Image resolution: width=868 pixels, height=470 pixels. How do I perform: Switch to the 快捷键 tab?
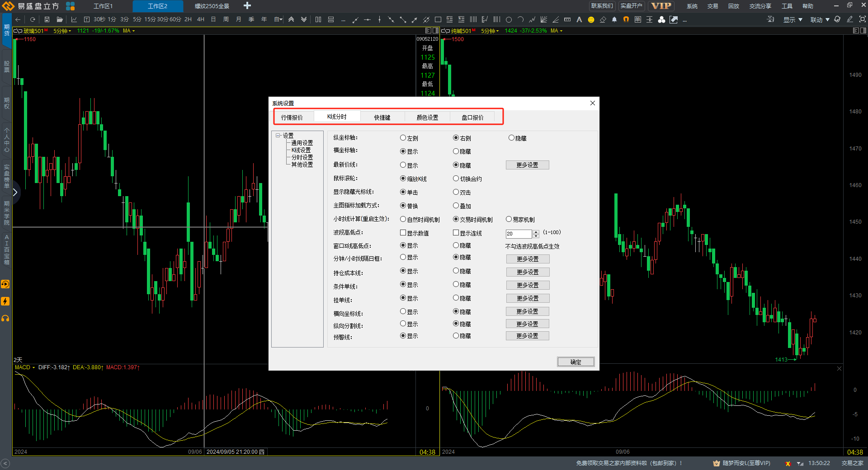382,117
